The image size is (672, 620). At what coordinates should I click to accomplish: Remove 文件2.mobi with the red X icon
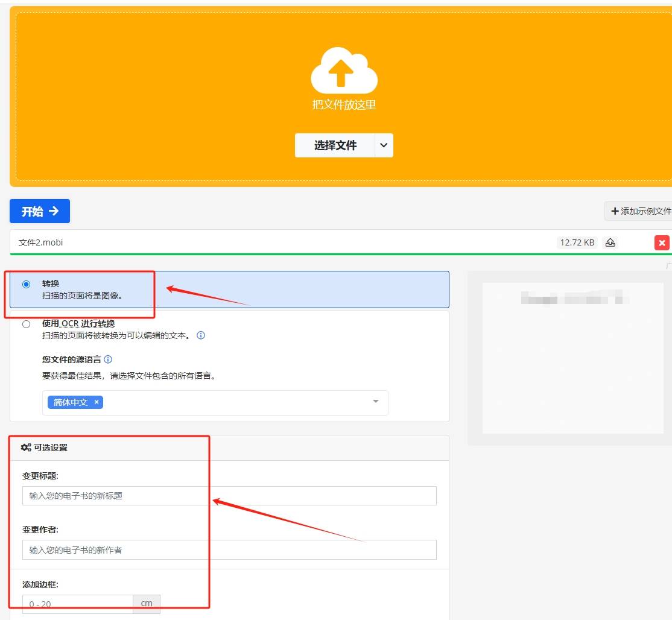pos(662,242)
